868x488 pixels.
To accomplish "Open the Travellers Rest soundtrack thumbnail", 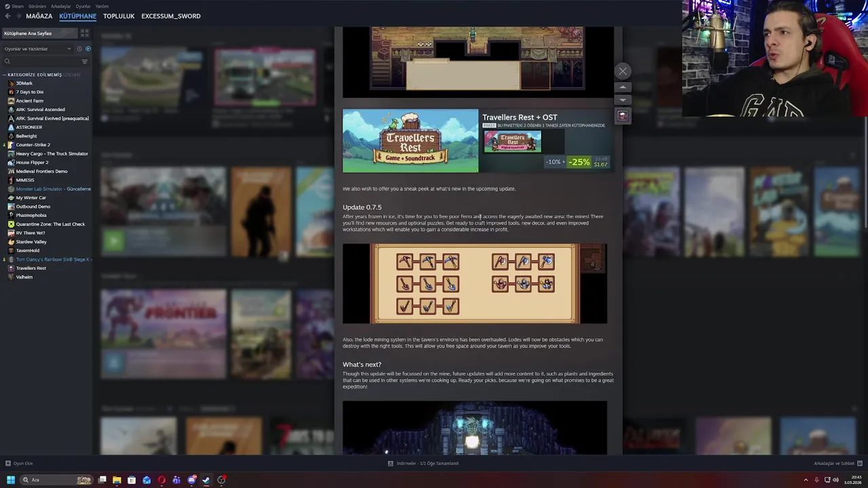I will point(513,142).
